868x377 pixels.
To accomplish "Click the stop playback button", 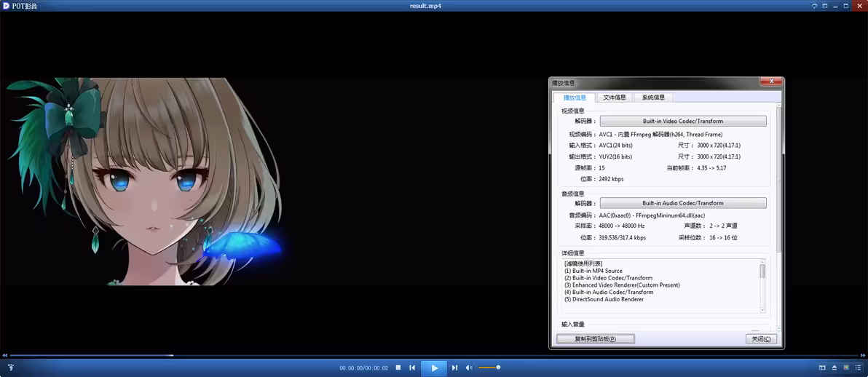I will pyautogui.click(x=398, y=368).
